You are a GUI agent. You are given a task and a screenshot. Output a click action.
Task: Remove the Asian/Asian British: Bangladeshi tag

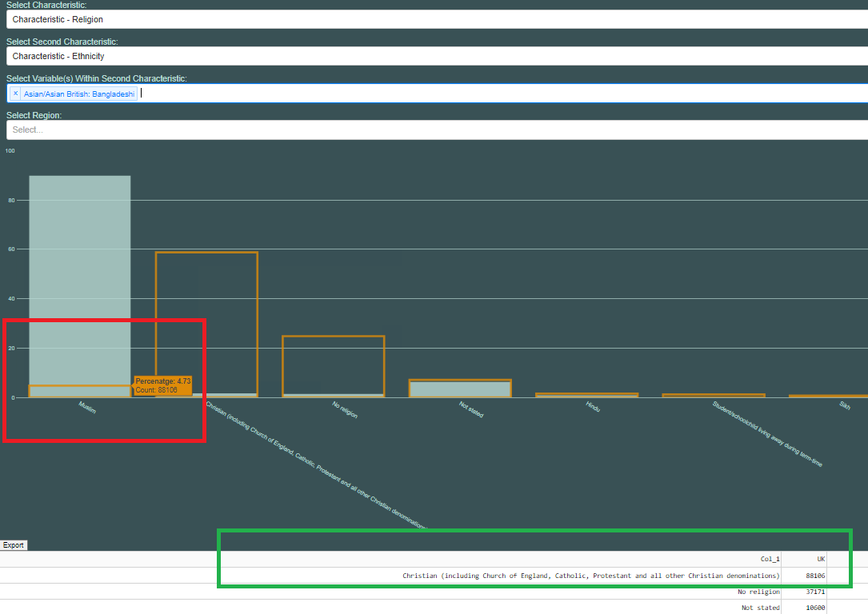tap(15, 94)
